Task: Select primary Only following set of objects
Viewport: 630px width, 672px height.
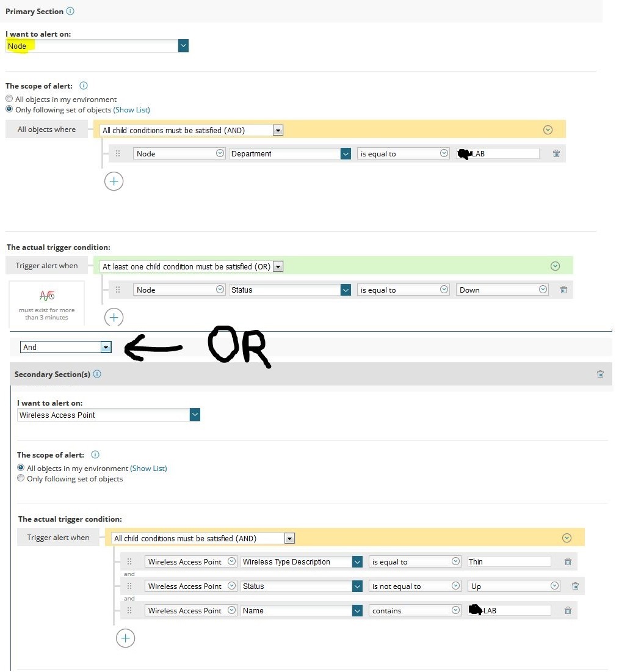Action: (x=9, y=109)
